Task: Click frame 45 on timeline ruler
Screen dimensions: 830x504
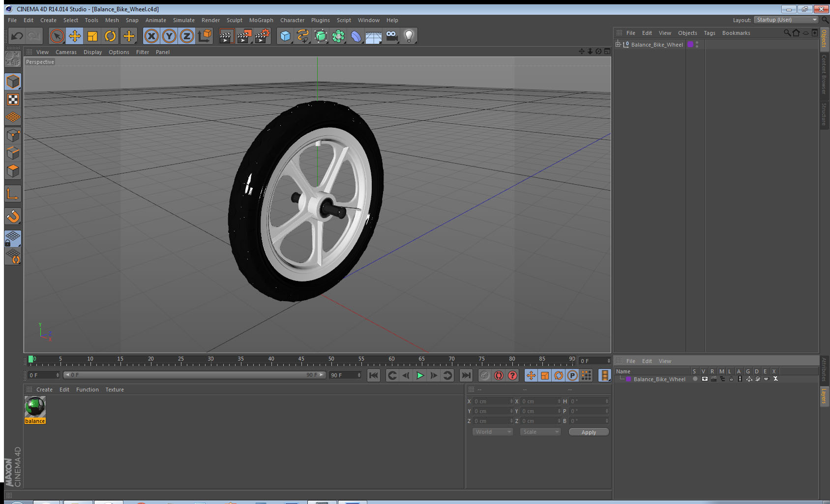Action: tap(301, 360)
